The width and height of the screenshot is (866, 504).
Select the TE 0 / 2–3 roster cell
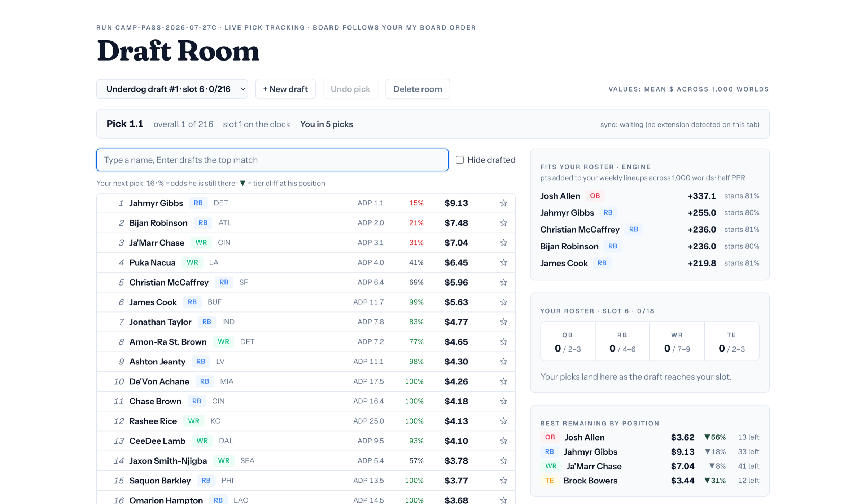click(732, 342)
